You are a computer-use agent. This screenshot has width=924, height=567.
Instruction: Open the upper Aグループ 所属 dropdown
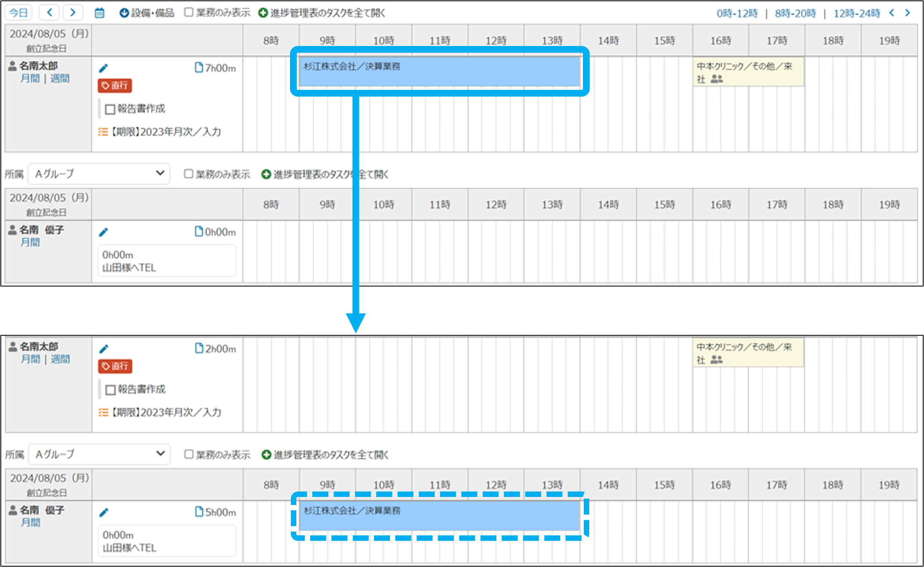click(99, 174)
